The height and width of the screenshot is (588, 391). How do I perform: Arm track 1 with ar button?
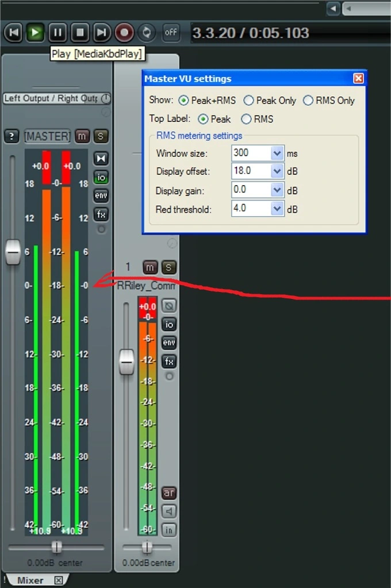[168, 493]
